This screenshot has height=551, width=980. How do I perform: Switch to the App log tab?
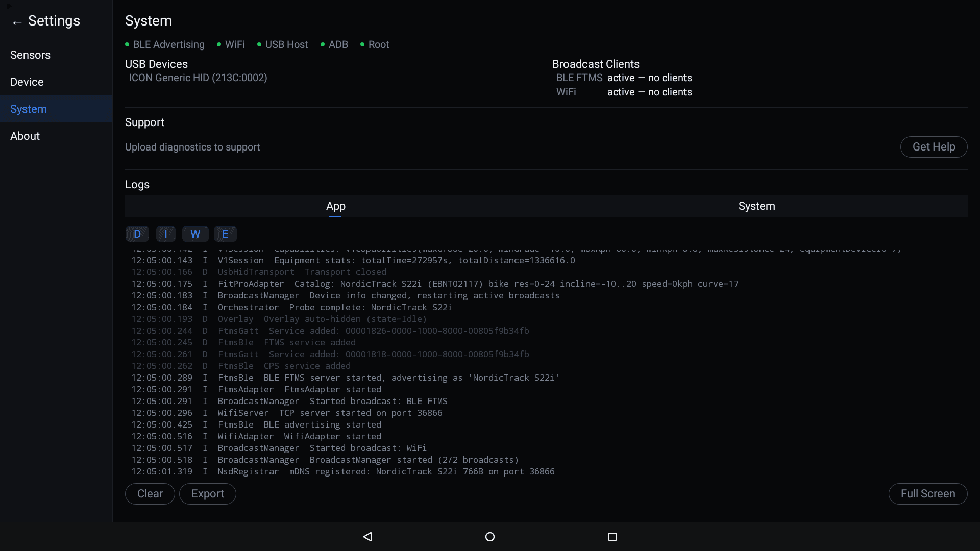point(335,206)
